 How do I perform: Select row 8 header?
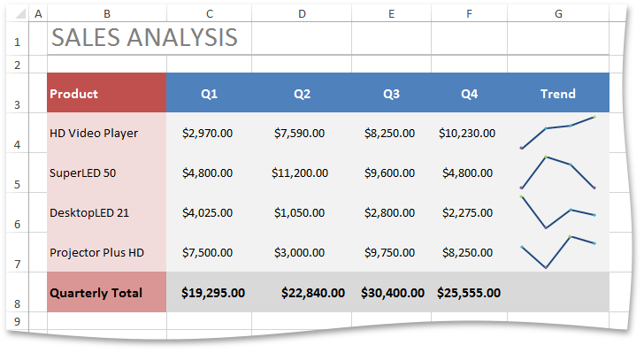point(18,292)
